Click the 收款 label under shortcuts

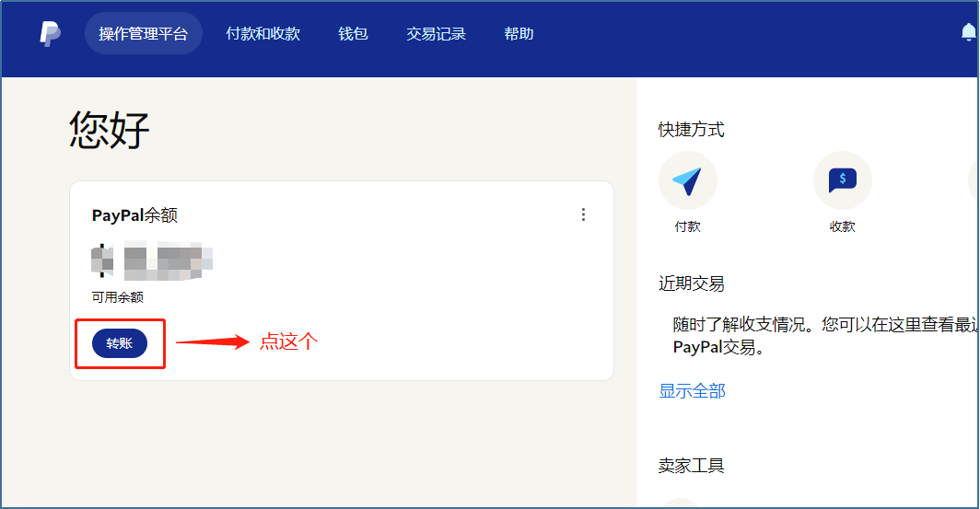[x=842, y=226]
